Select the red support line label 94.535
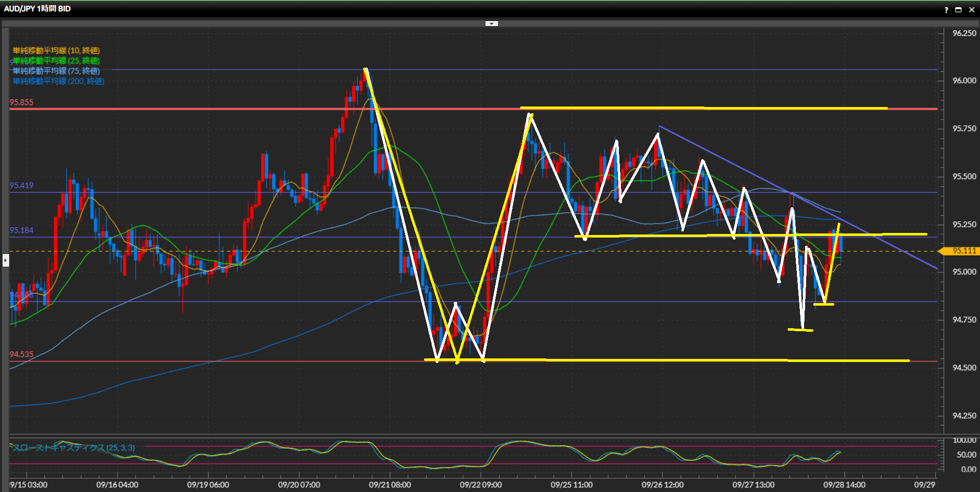Image resolution: width=980 pixels, height=492 pixels. point(21,354)
